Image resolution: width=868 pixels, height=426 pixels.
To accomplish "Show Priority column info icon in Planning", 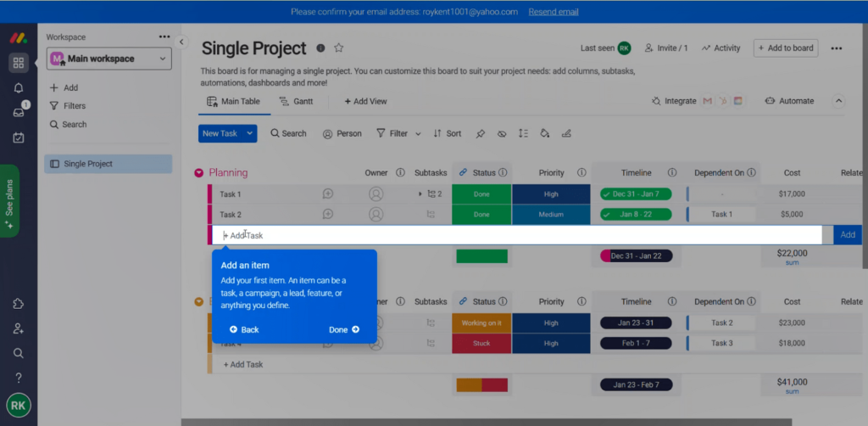I will coord(581,173).
